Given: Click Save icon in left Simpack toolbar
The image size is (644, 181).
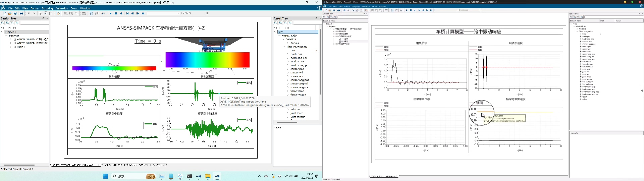Looking at the screenshot, I should pyautogui.click(x=15, y=13).
